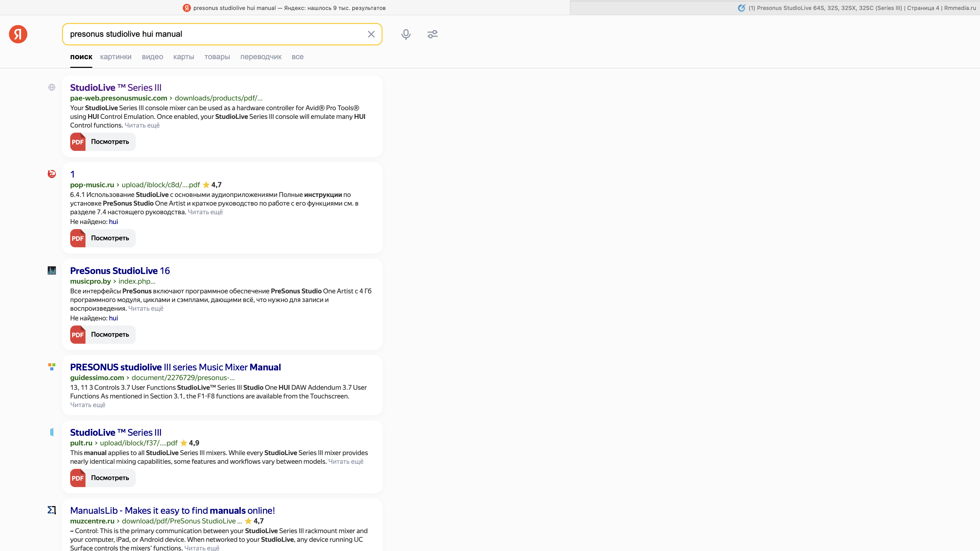The height and width of the screenshot is (551, 980).
Task: Click download/pdf/PreSonus path on muzcentre.ru
Action: click(182, 521)
